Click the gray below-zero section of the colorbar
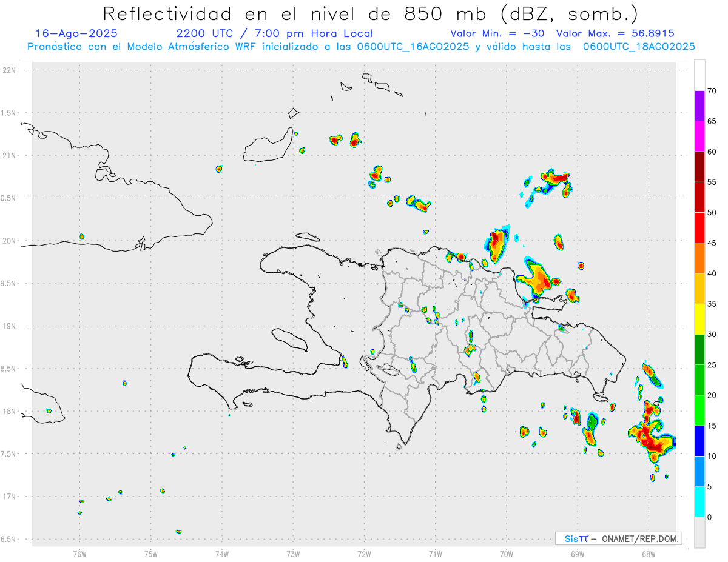Screen dimensions: 728x562 (x=699, y=532)
